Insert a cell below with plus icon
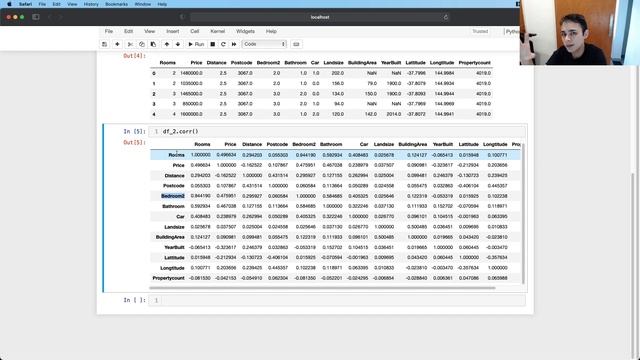640x360 pixels. (117, 44)
